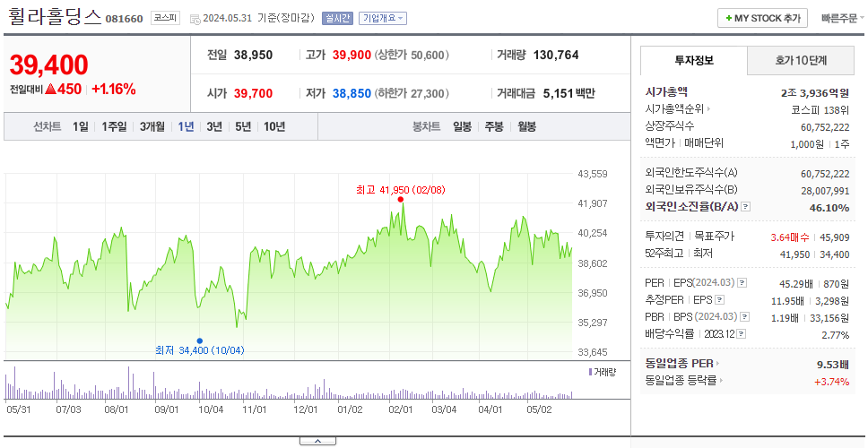
Task: Click the blue 최저 34,400 point on chart
Action: click(199, 340)
